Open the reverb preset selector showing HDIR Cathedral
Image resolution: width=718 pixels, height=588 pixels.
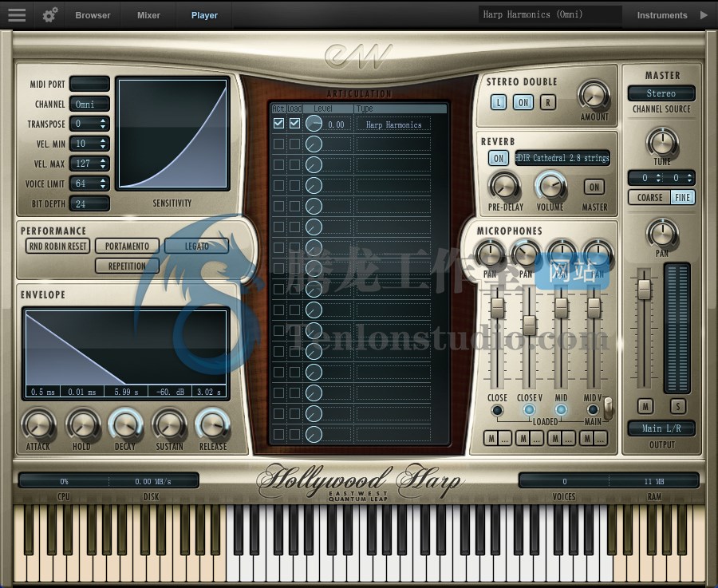point(562,158)
